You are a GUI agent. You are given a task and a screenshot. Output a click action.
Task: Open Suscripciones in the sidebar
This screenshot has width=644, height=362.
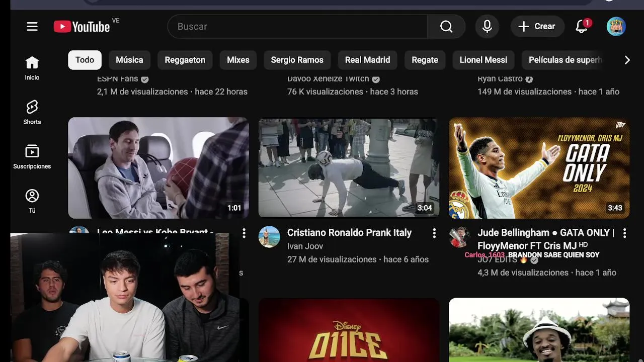click(x=32, y=157)
